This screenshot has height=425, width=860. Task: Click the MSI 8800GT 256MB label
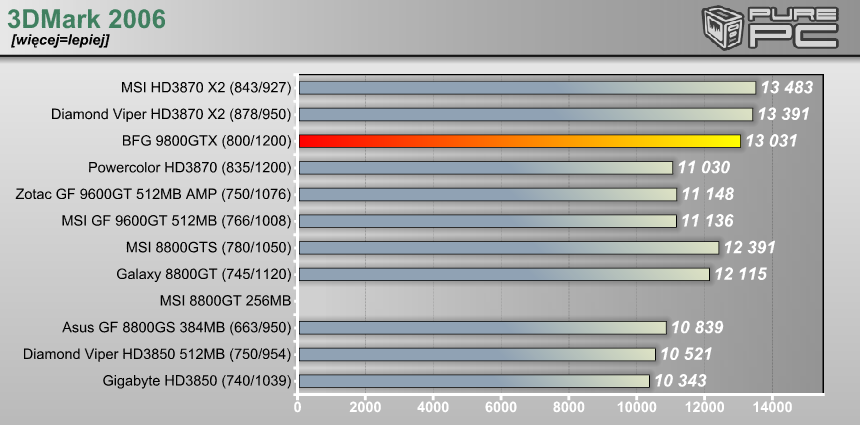[x=225, y=301]
